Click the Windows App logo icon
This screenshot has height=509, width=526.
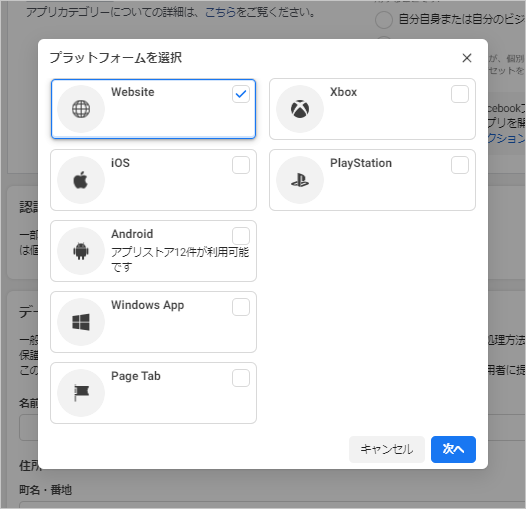[81, 322]
